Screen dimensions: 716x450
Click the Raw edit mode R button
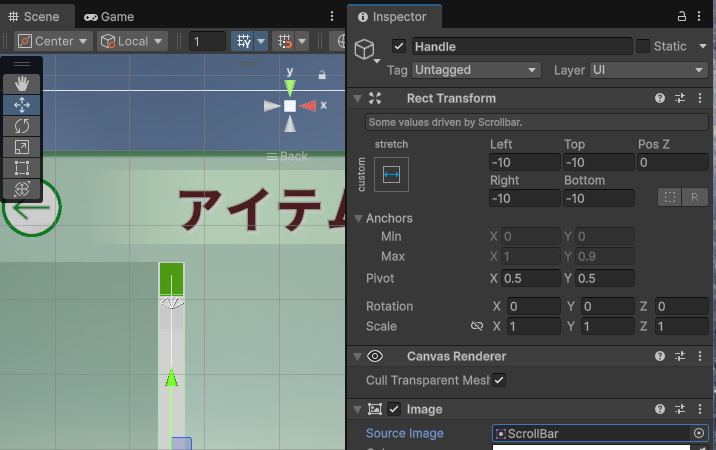[x=695, y=197]
